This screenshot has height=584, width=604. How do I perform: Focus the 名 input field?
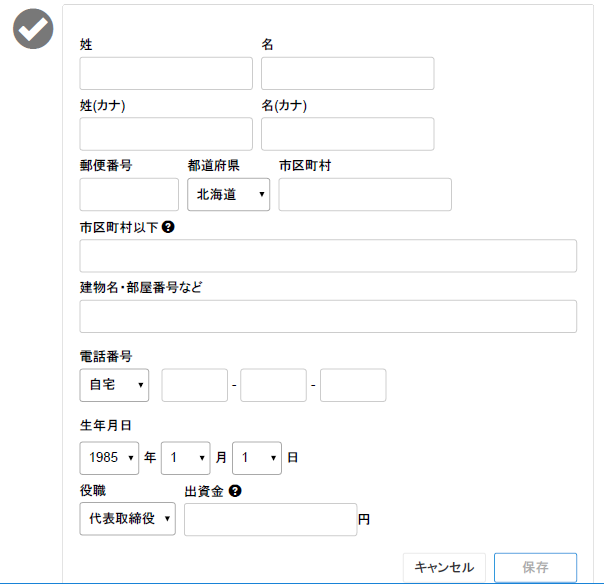point(347,74)
